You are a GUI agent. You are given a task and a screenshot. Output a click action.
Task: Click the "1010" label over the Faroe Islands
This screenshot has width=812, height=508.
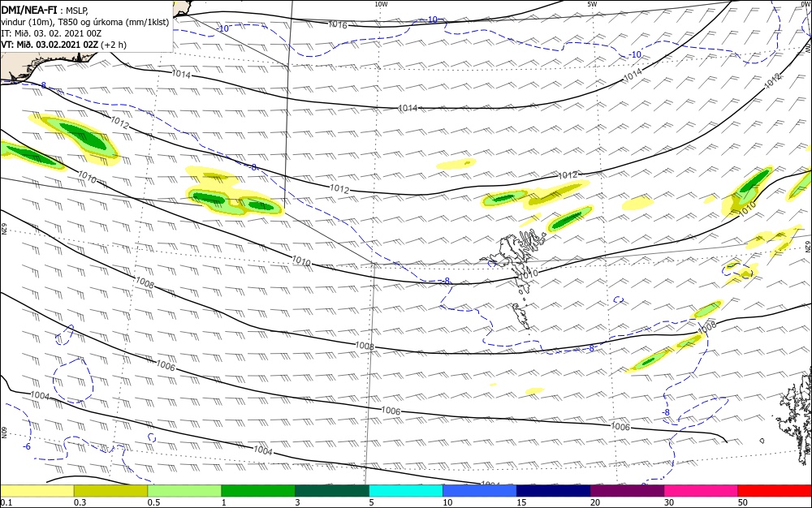tap(529, 273)
